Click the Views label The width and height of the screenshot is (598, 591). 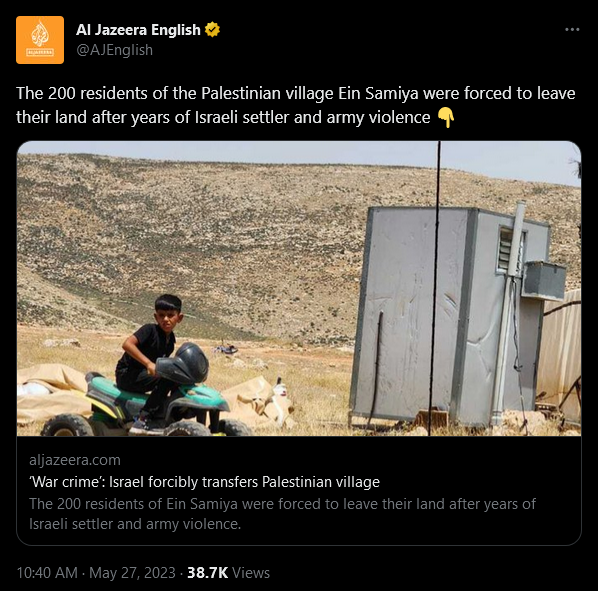pyautogui.click(x=251, y=573)
